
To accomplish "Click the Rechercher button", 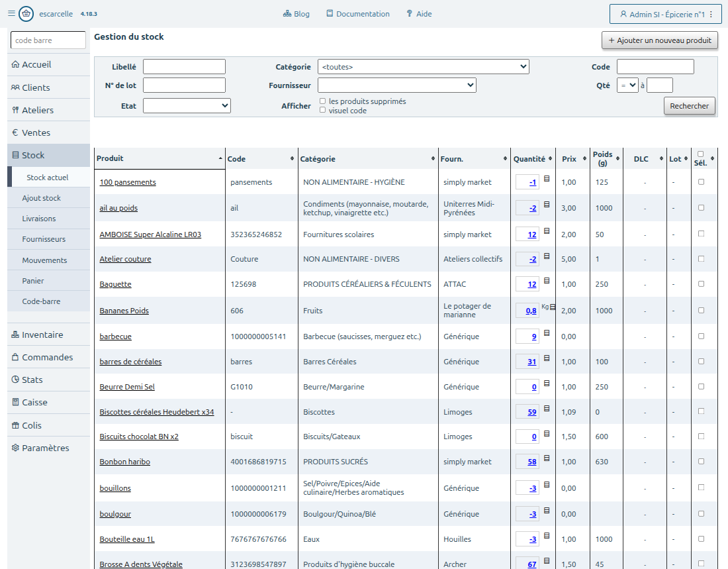I will 689,106.
